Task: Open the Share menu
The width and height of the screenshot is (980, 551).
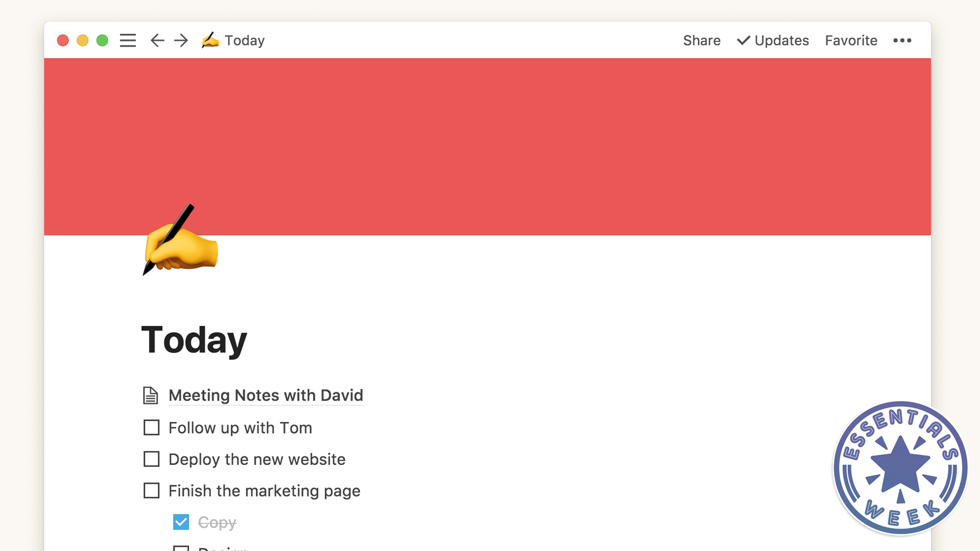Action: point(702,40)
